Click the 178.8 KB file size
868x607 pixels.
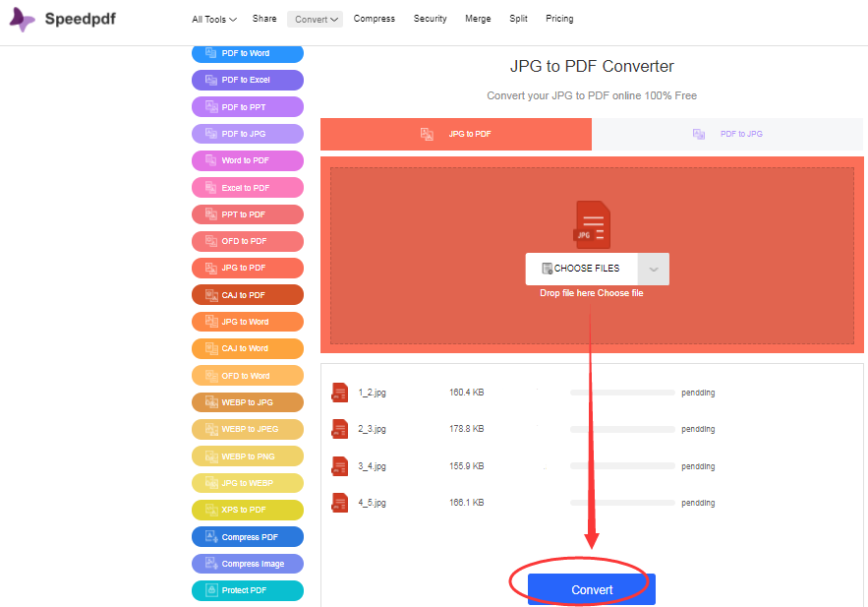[467, 429]
